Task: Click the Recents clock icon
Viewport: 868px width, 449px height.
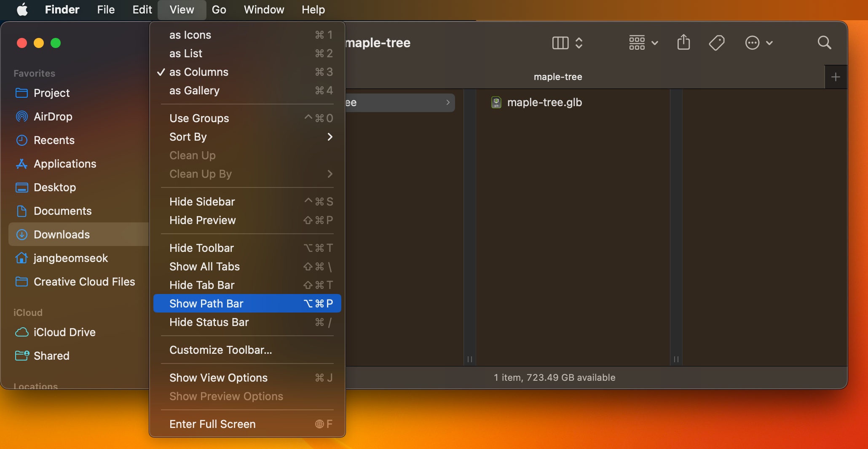Action: [21, 140]
